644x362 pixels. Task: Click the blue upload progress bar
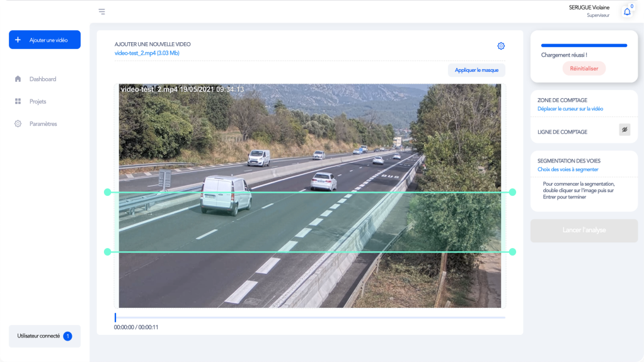tap(584, 45)
